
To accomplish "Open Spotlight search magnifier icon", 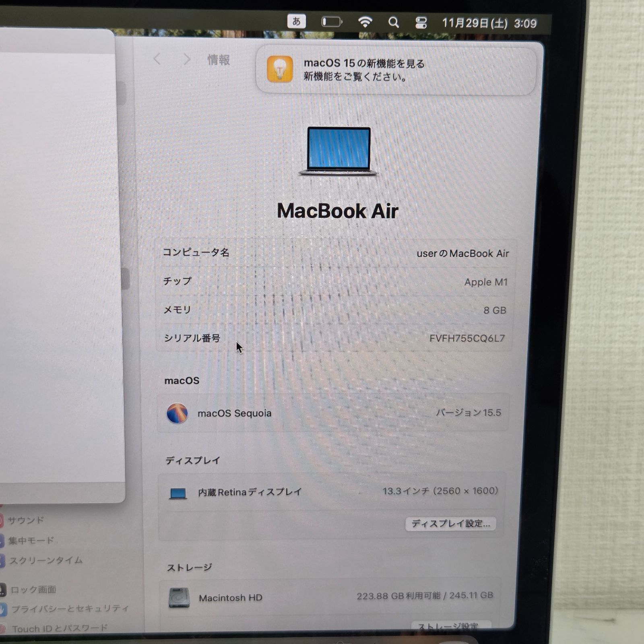I will tap(393, 23).
